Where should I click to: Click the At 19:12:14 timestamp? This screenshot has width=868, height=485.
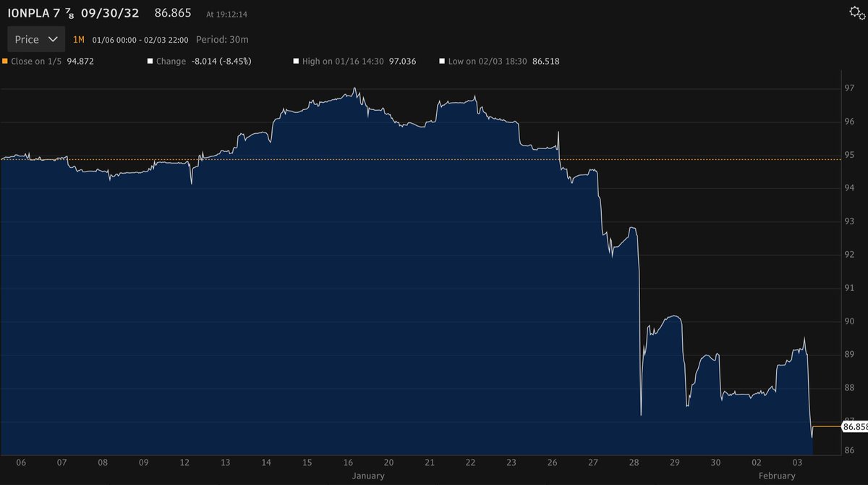pyautogui.click(x=228, y=14)
